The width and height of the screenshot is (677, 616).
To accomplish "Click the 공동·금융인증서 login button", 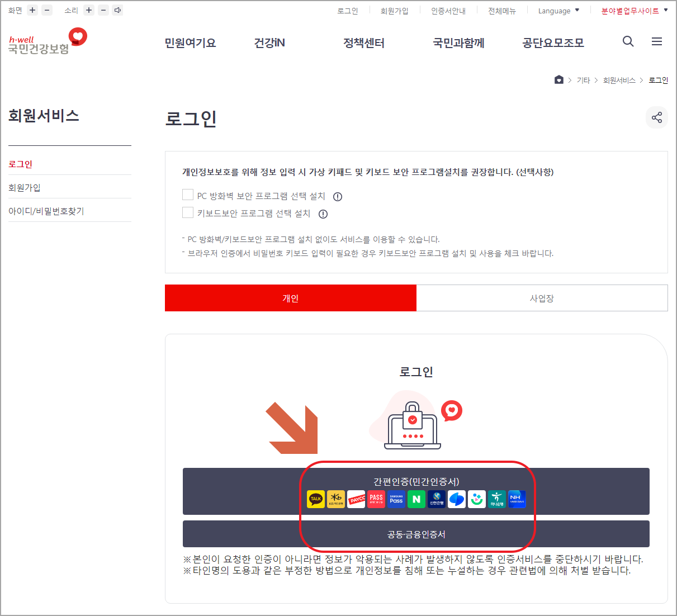I will [416, 534].
